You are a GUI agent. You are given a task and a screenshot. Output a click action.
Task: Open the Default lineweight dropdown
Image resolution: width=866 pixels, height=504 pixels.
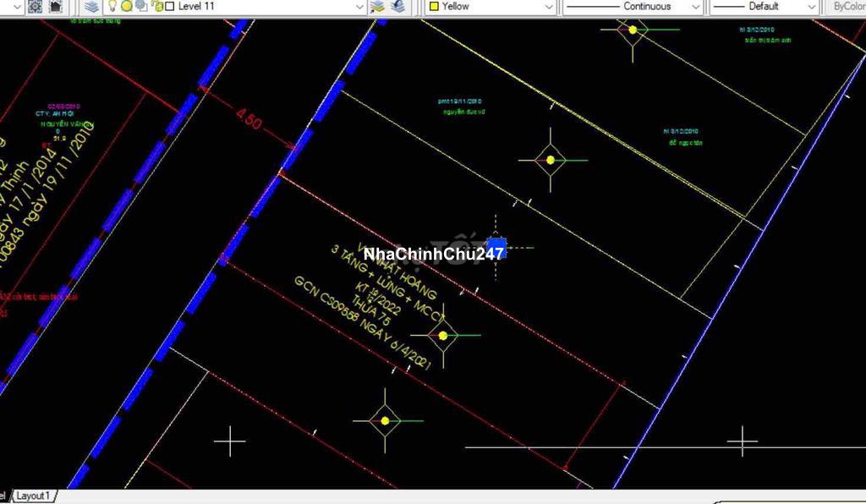point(810,6)
